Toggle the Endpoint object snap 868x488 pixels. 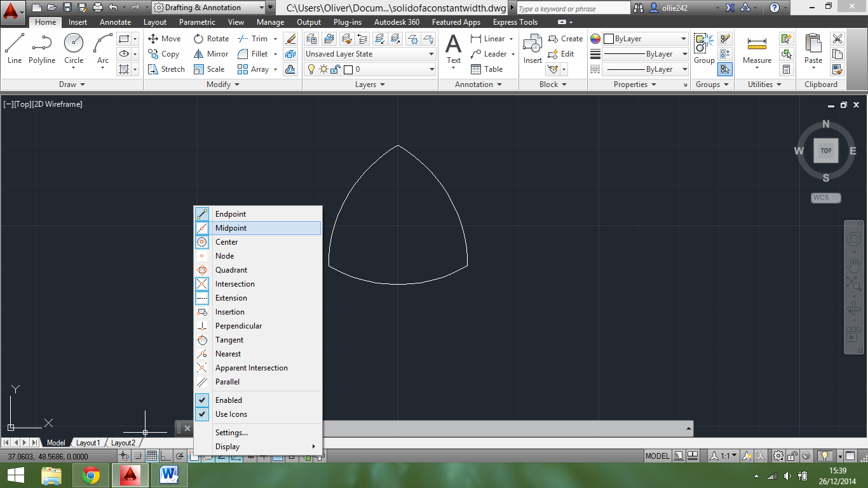click(258, 214)
